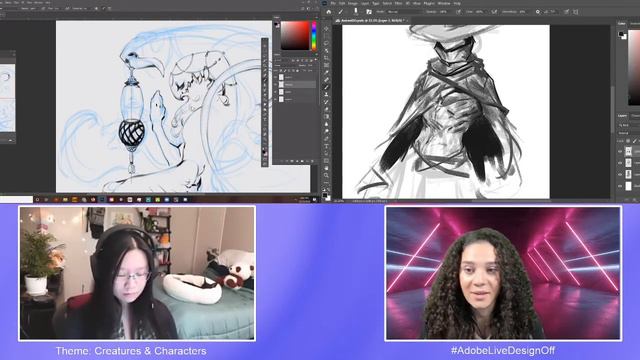This screenshot has height=360, width=640.
Task: Enable airbrush build-up toggle in right options bar
Action: (494, 12)
